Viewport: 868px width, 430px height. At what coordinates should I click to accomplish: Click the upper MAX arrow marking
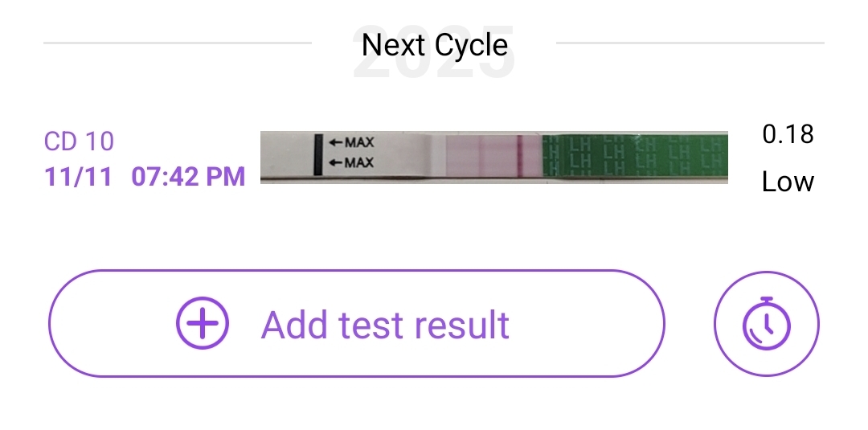(x=351, y=144)
